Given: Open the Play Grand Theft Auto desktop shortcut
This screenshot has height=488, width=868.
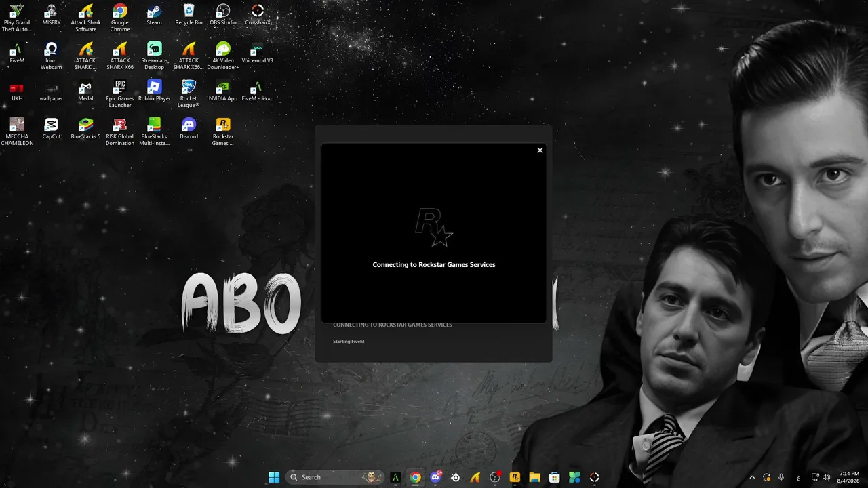Looking at the screenshot, I should point(17,18).
